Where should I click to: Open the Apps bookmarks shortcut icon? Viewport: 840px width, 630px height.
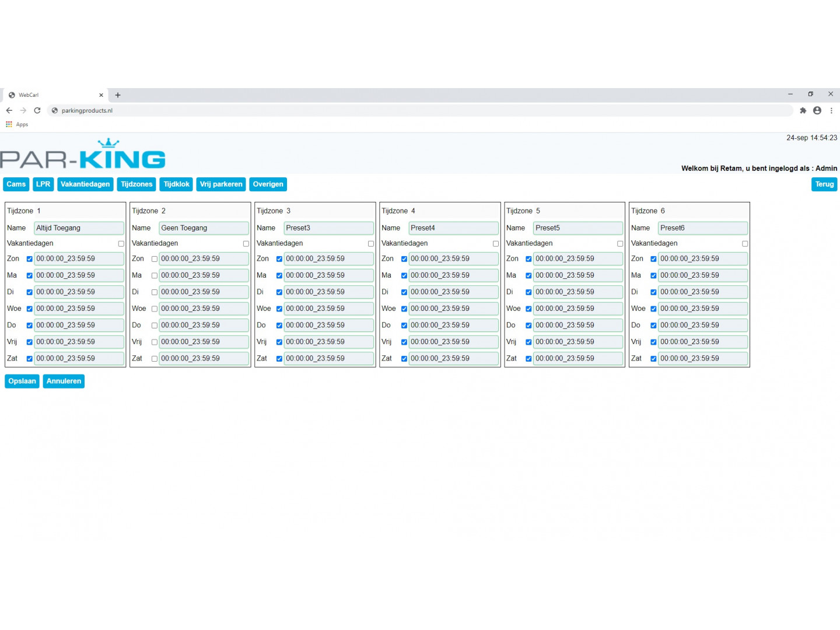9,124
